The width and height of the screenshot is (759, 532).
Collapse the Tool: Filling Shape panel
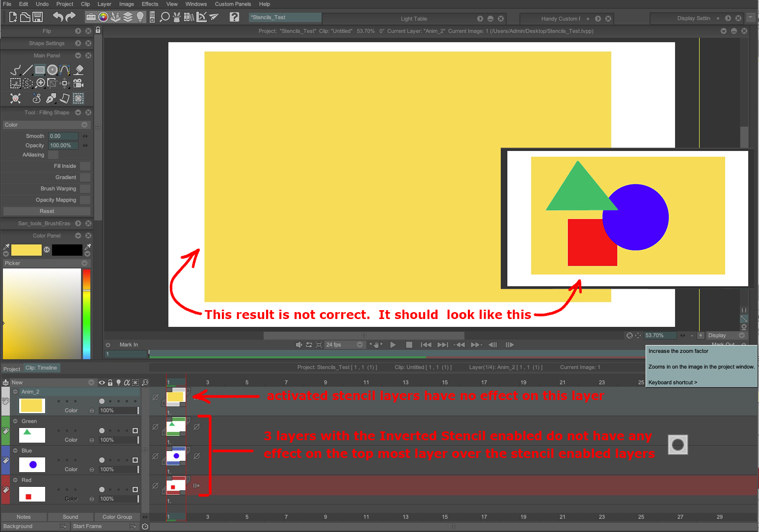[78, 112]
